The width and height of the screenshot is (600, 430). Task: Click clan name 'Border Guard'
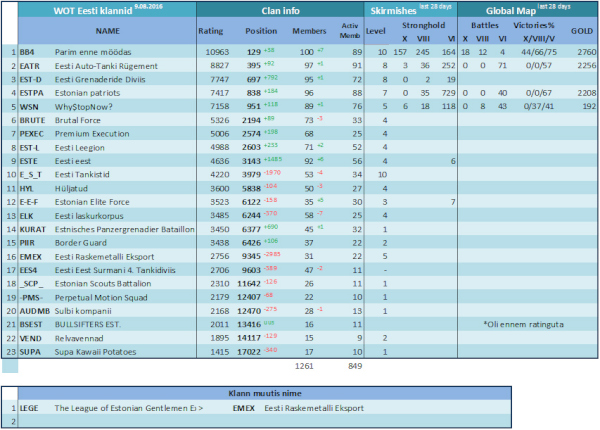click(x=81, y=243)
